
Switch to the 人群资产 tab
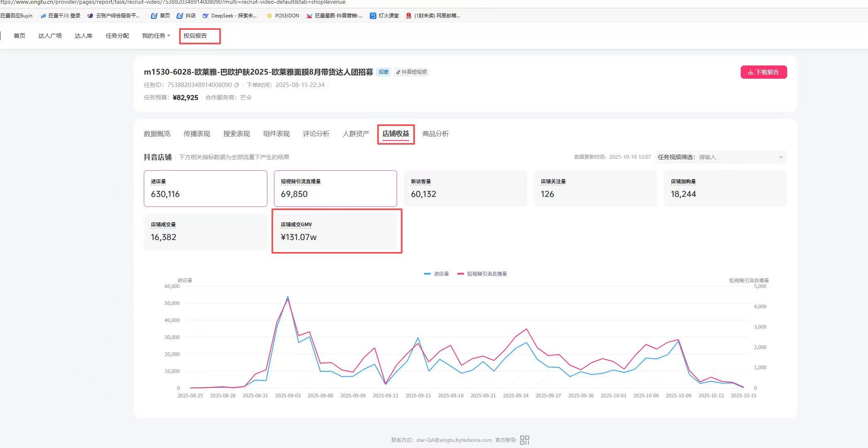pos(356,134)
